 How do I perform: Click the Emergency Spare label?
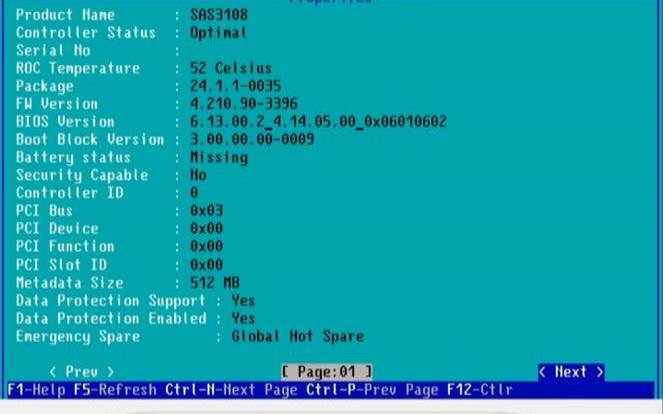[x=78, y=337]
